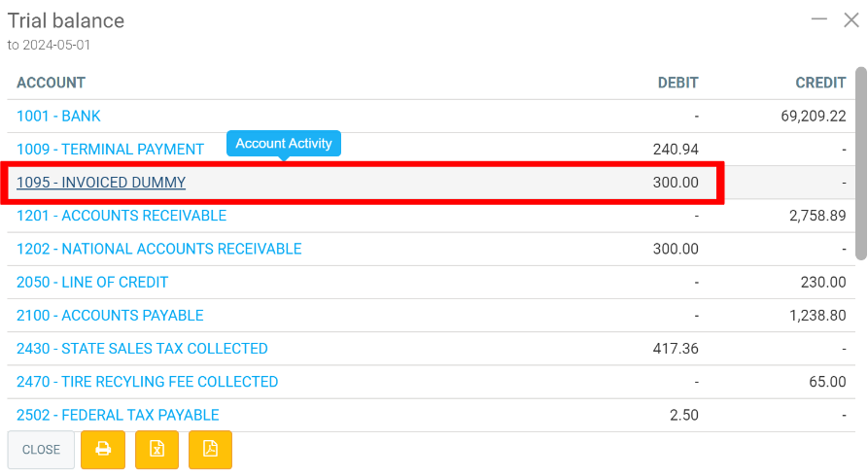The image size is (868, 475).
Task: Minimize the Trial balance window
Action: tap(819, 19)
